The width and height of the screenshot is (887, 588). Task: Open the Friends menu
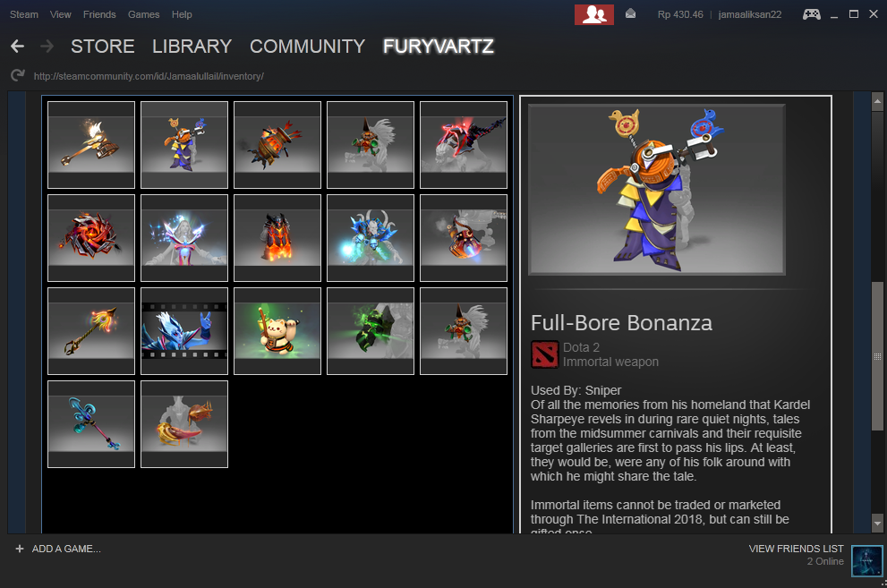click(99, 14)
